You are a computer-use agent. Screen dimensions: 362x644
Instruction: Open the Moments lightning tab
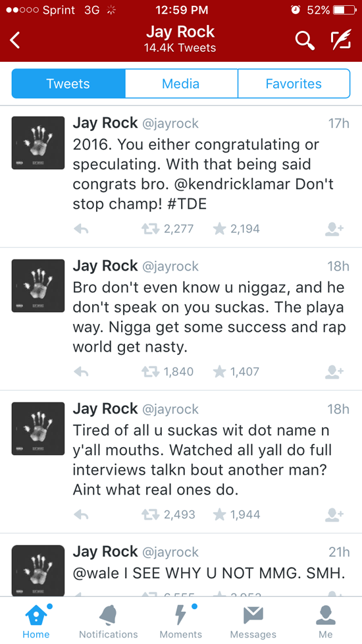pos(180,622)
